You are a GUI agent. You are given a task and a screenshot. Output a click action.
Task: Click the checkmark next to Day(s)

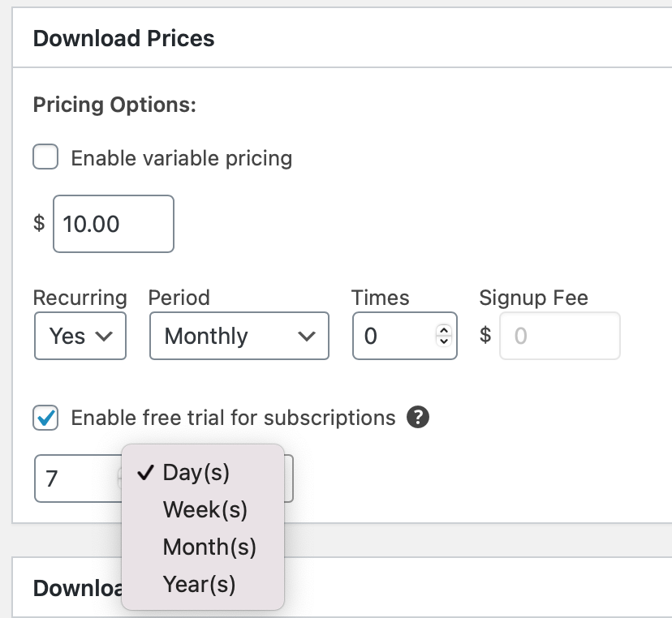tap(145, 472)
